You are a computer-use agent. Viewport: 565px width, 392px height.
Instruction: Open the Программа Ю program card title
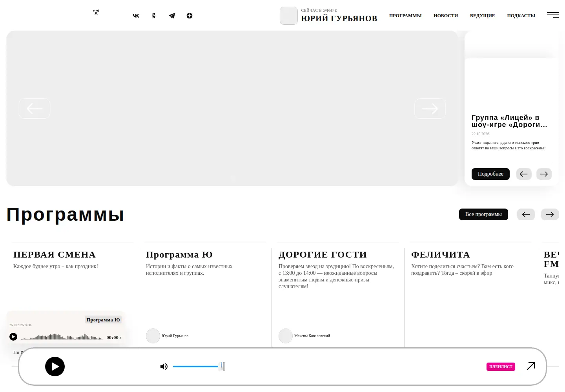179,254
